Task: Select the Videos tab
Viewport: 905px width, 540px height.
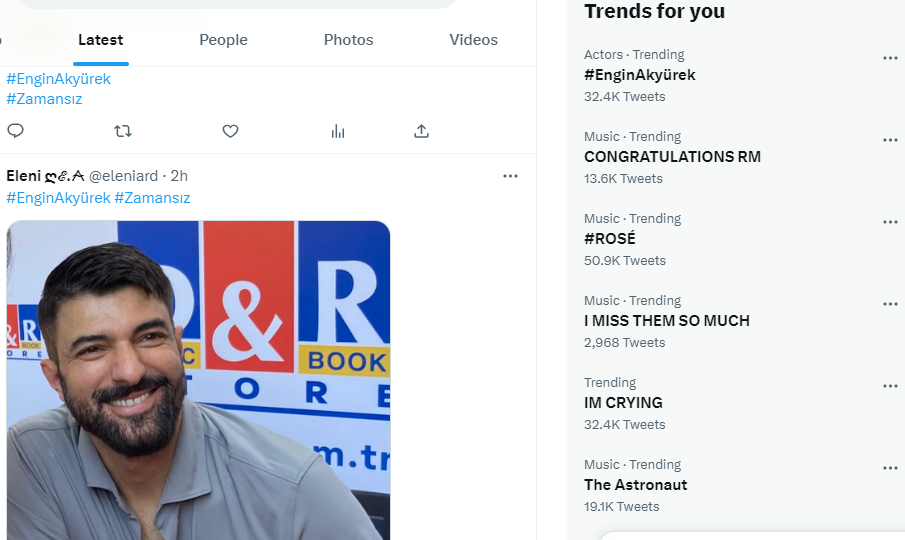Action: [x=473, y=40]
